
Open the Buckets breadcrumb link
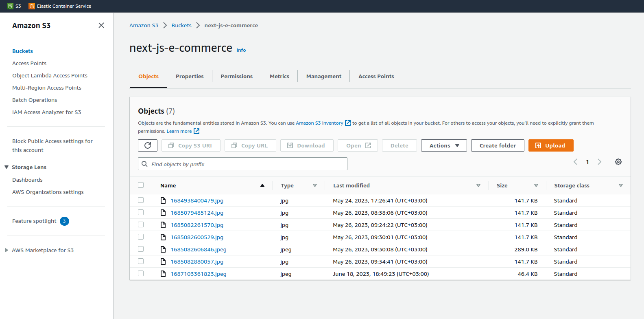coord(181,25)
